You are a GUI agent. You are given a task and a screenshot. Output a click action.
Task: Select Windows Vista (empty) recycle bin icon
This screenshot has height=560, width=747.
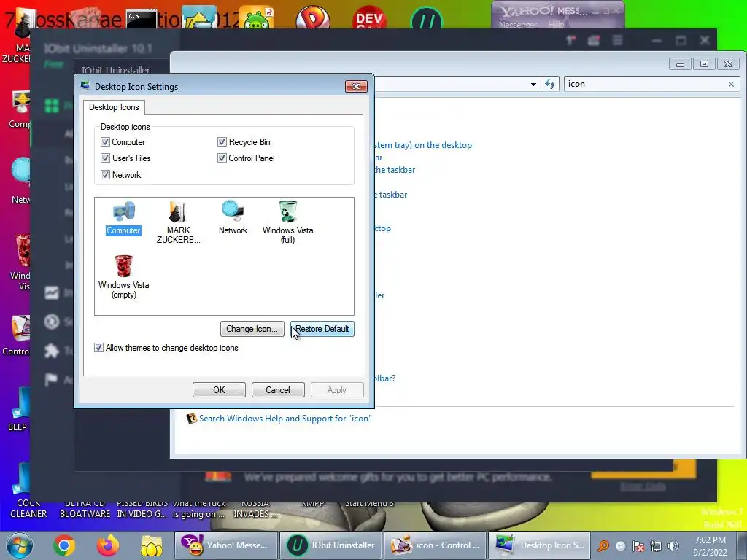click(123, 277)
